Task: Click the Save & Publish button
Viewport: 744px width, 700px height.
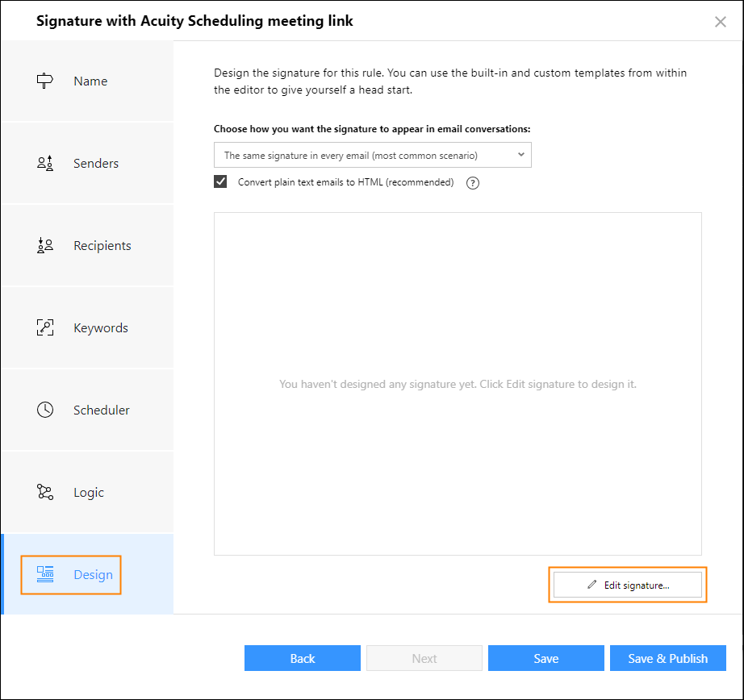Action: [667, 658]
